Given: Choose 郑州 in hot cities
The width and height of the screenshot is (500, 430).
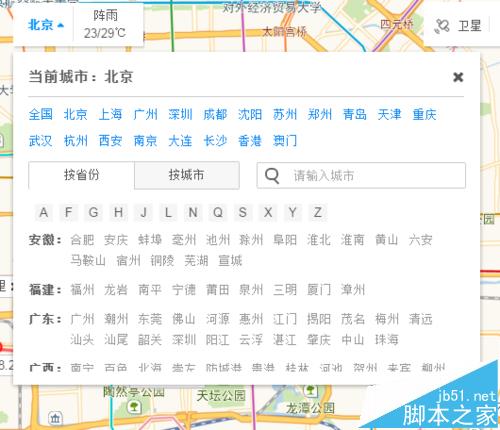Looking at the screenshot, I should pos(320,114).
